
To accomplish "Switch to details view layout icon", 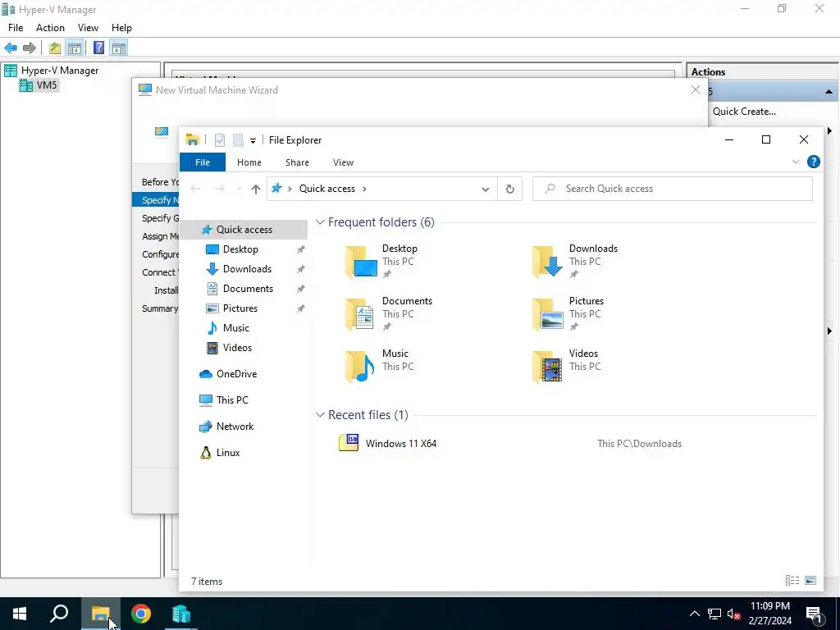I will click(792, 581).
